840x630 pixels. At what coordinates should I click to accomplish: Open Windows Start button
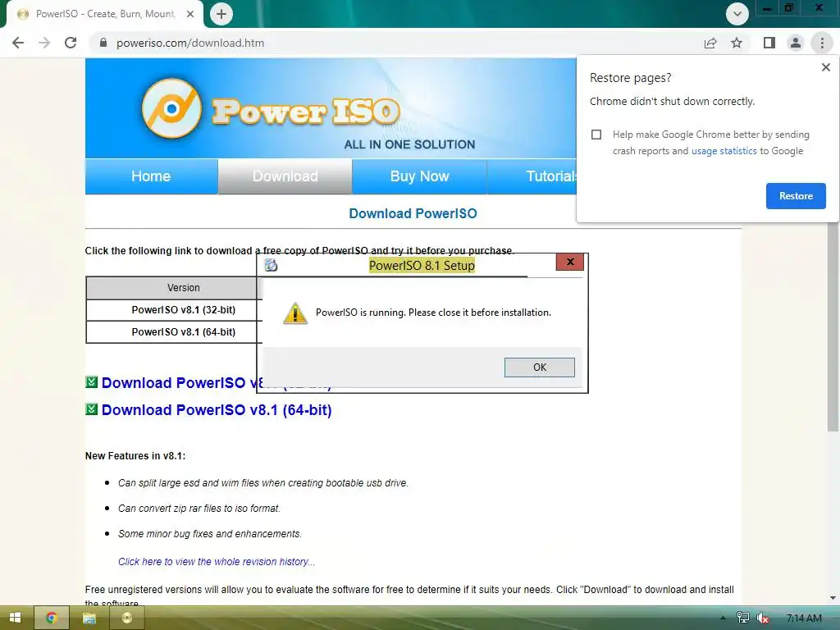[15, 618]
